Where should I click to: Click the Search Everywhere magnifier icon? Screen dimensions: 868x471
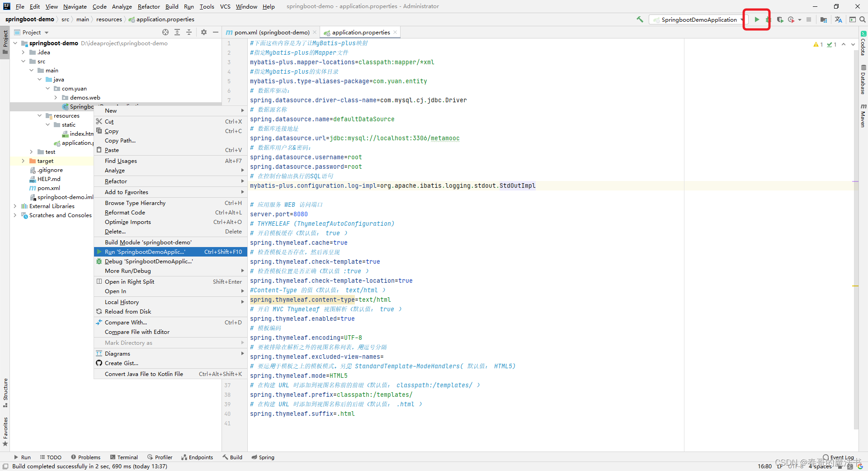pos(863,19)
